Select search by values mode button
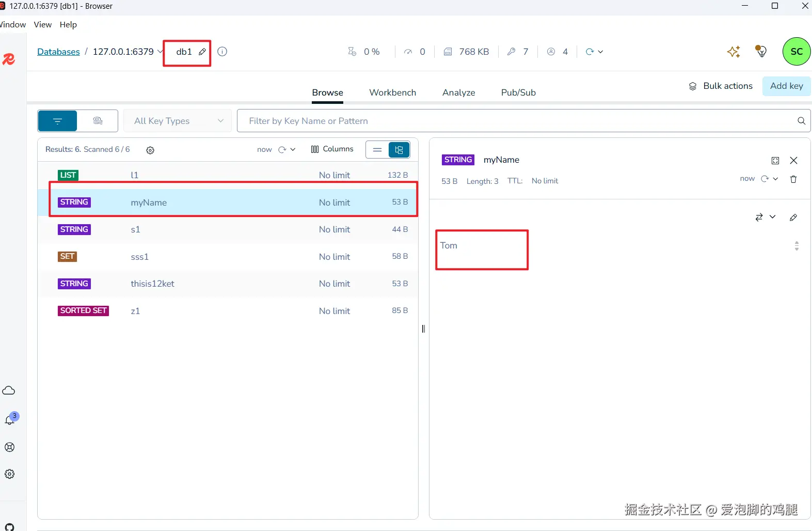 pyautogui.click(x=98, y=121)
